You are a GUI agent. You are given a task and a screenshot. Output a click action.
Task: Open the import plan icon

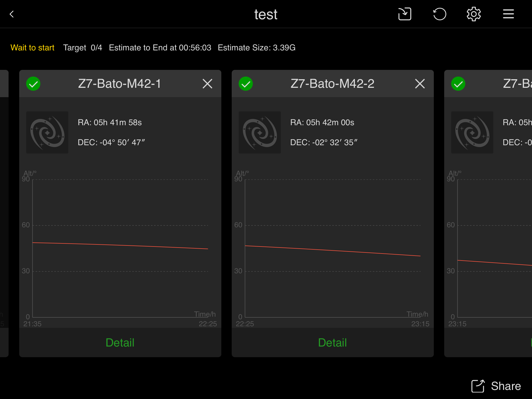405,14
